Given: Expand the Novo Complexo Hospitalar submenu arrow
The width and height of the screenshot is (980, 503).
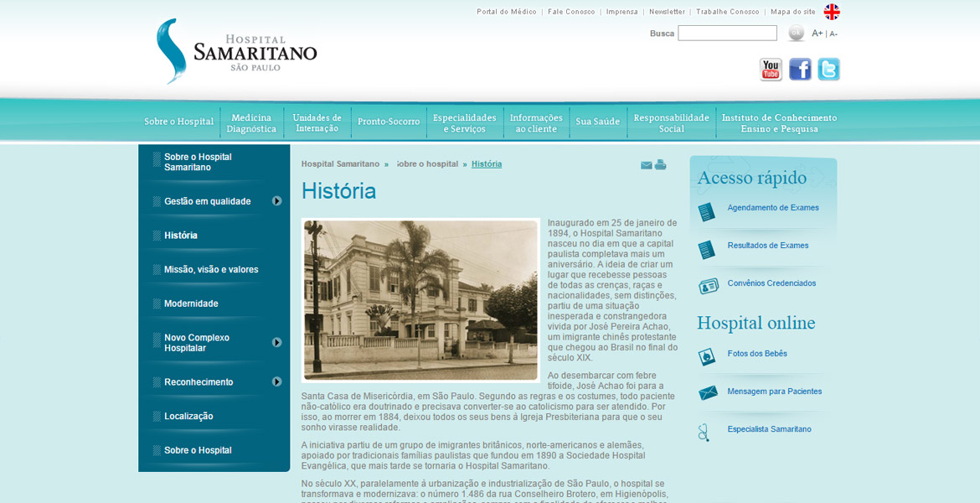Looking at the screenshot, I should pos(277,342).
